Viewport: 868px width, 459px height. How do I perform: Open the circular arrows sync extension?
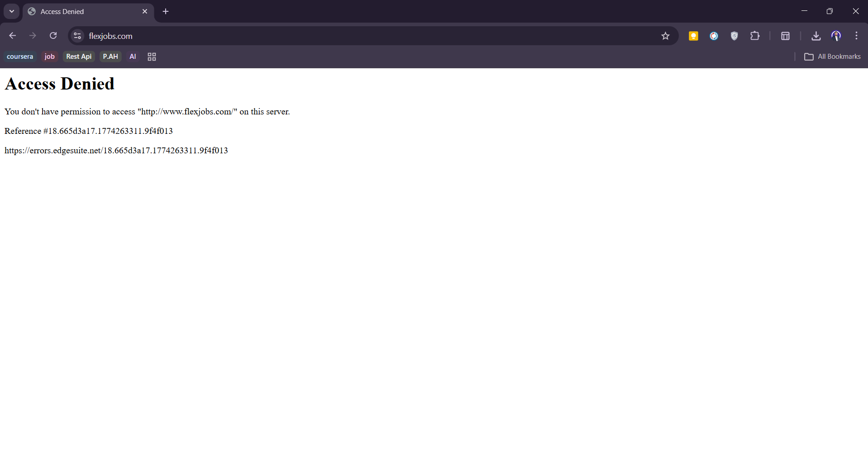pyautogui.click(x=714, y=36)
